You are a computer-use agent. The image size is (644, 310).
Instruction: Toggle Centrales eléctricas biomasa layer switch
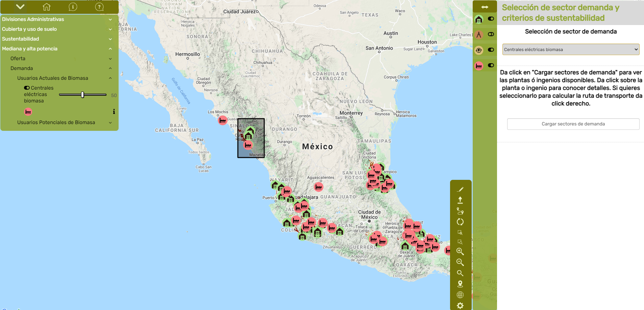pyautogui.click(x=27, y=88)
